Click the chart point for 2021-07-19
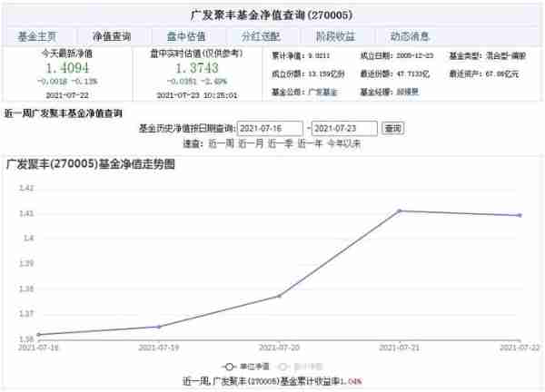This screenshot has height=392, width=545. click(159, 327)
